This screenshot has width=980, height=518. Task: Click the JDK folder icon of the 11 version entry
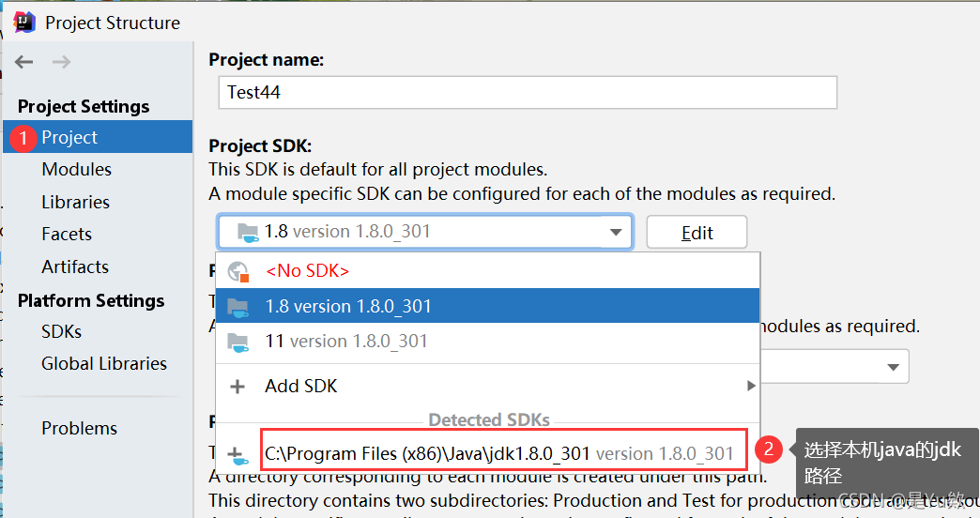tap(238, 342)
